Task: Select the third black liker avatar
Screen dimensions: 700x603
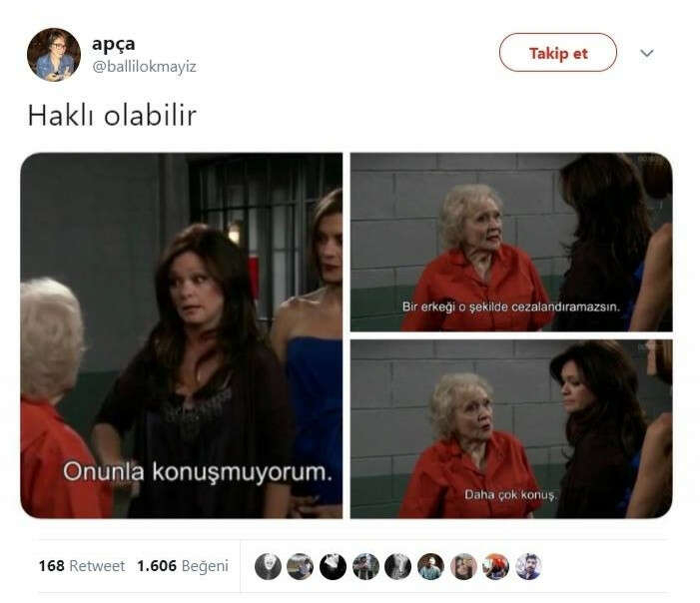Action: pos(334,566)
